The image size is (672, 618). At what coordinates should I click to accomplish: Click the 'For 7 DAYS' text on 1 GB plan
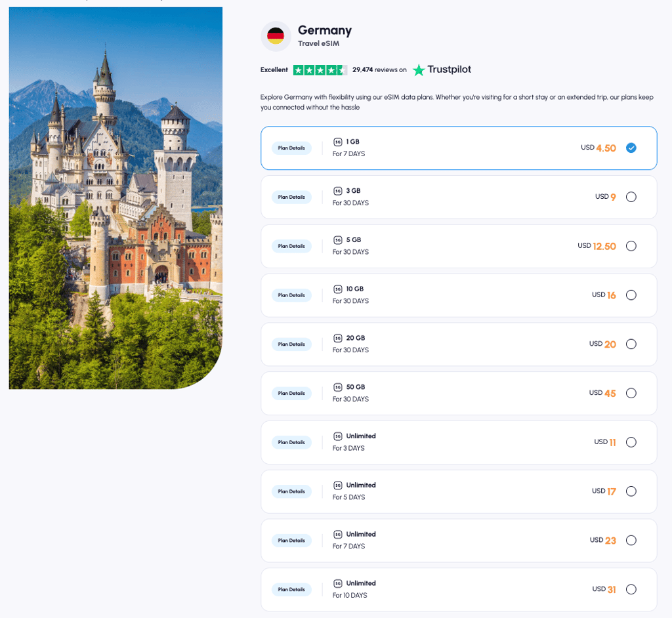349,154
